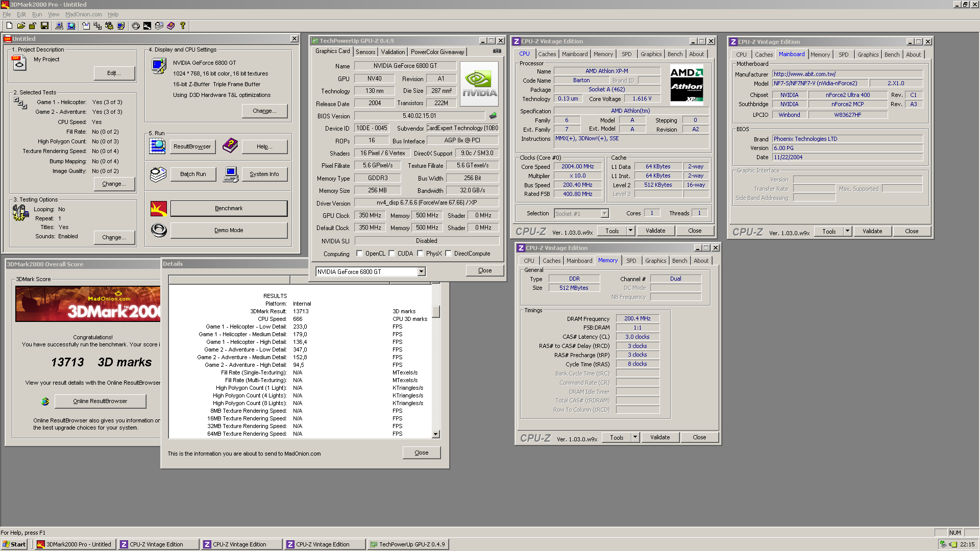Expand the Socket #1 selection dropdown
Screen dimensions: 980x551
point(604,214)
